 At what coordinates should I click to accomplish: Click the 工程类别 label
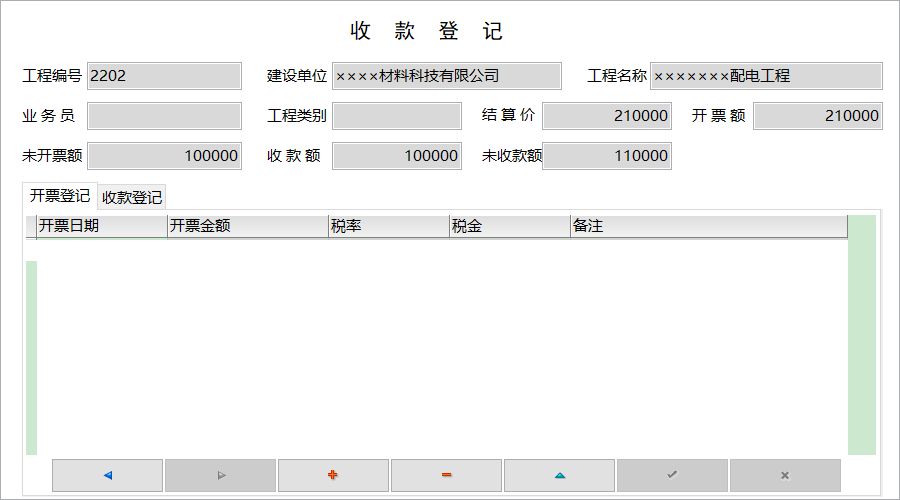[x=297, y=116]
